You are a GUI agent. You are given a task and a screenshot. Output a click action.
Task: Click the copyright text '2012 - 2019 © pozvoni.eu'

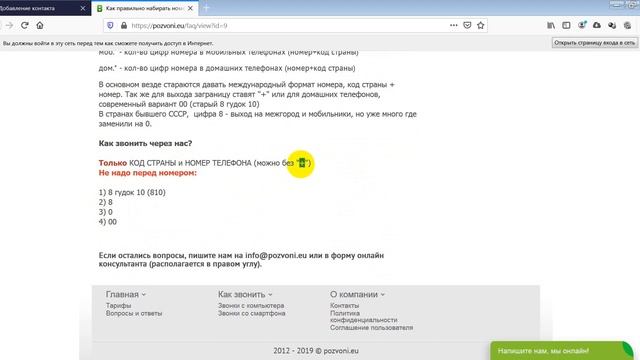316,351
